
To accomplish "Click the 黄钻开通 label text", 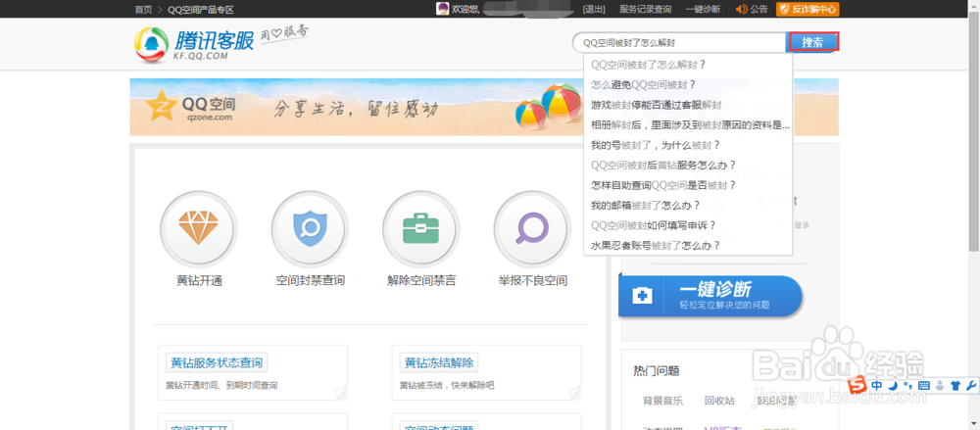I will (199, 280).
